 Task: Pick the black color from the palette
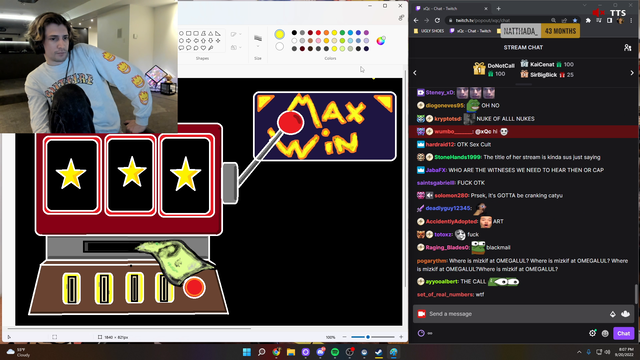point(294,33)
